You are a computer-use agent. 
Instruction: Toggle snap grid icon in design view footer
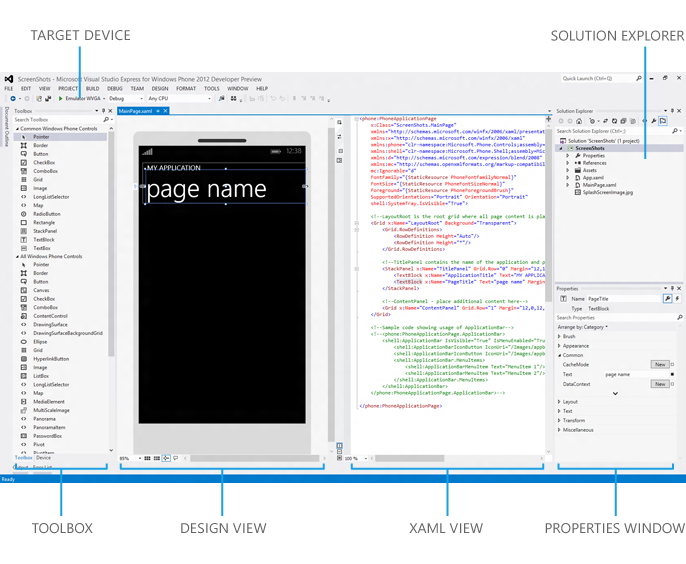[x=147, y=458]
